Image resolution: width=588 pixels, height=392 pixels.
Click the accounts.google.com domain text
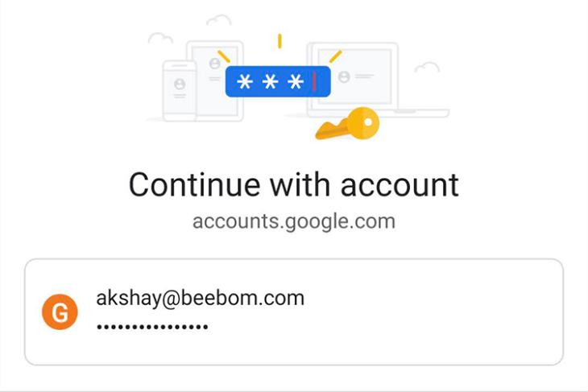tap(294, 221)
